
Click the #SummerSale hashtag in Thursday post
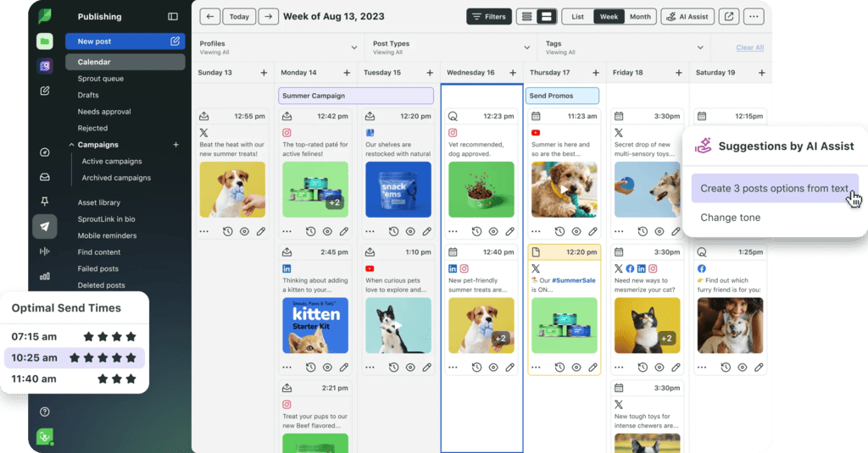click(574, 280)
